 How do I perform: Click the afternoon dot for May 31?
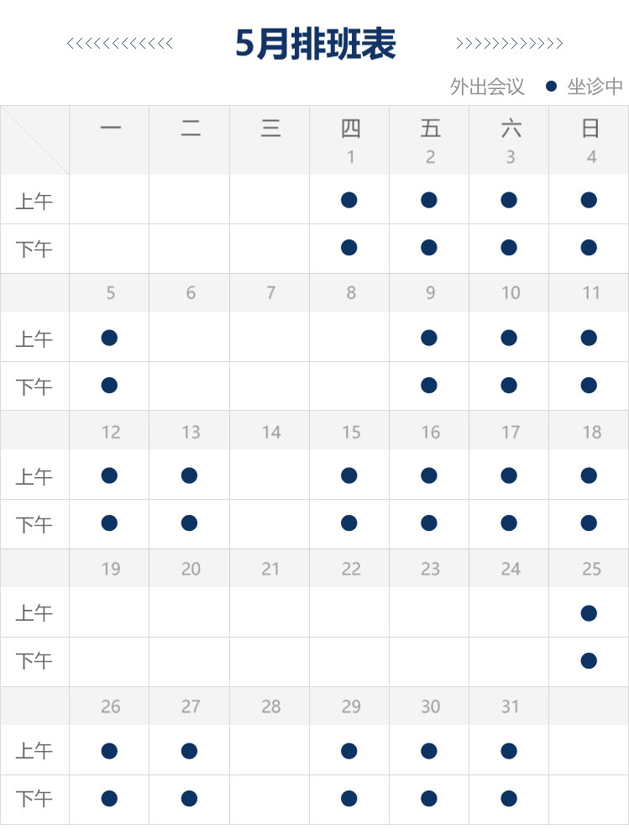pos(508,798)
